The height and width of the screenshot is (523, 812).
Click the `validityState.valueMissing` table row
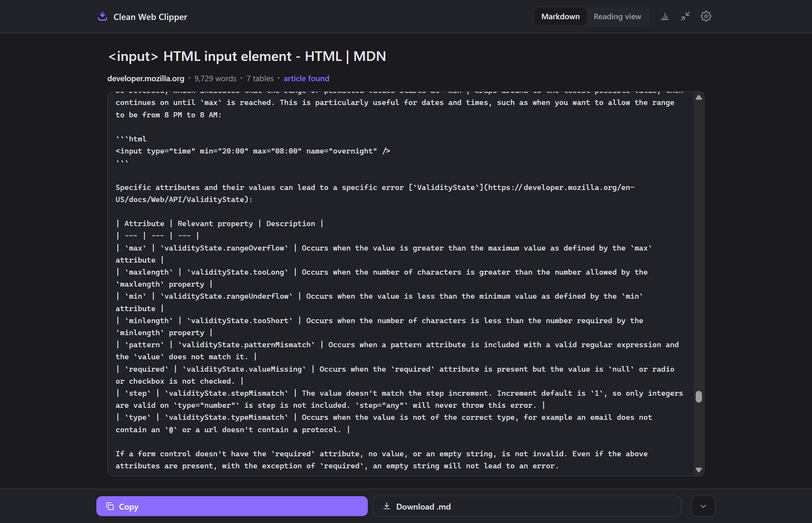(395, 375)
